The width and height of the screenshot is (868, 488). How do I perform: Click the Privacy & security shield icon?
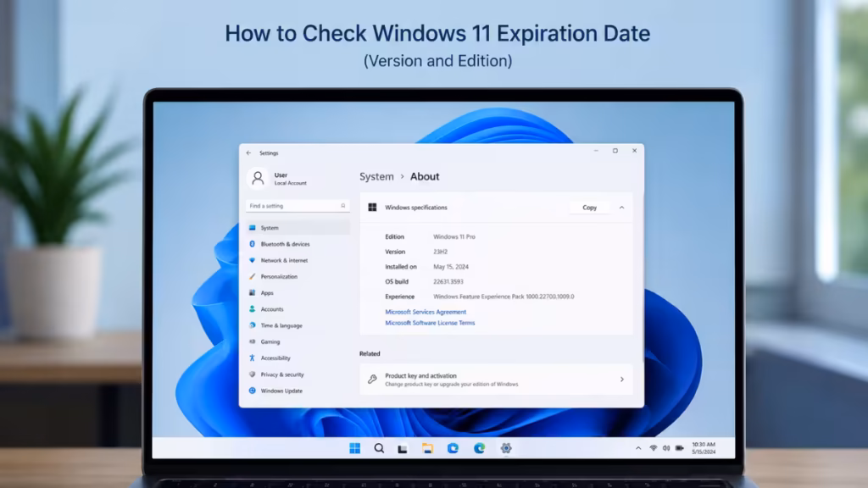[252, 374]
